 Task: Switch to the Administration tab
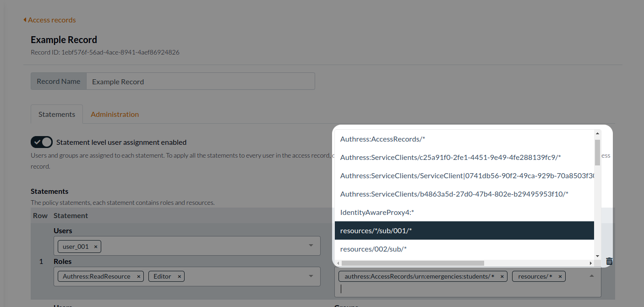pos(115,114)
